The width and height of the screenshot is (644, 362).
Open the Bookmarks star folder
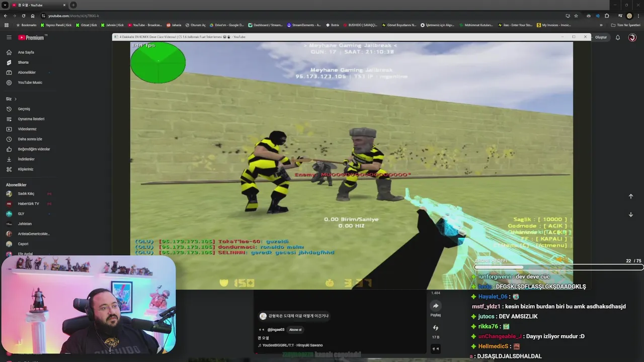27,25
